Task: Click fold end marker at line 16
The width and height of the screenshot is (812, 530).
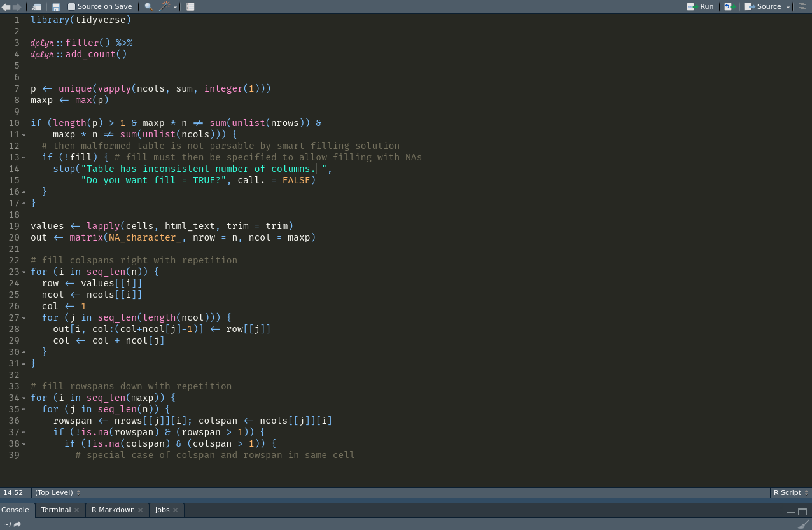Action: [24, 192]
